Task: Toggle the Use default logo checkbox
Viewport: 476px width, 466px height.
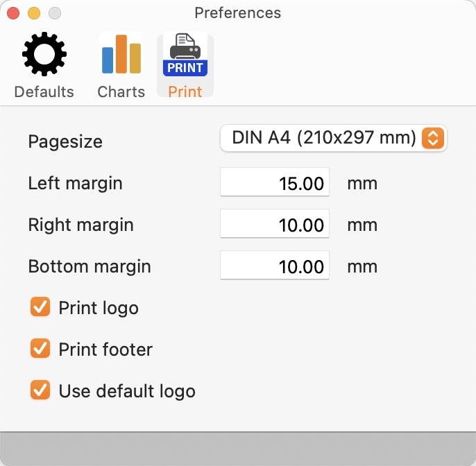Action: click(x=40, y=390)
